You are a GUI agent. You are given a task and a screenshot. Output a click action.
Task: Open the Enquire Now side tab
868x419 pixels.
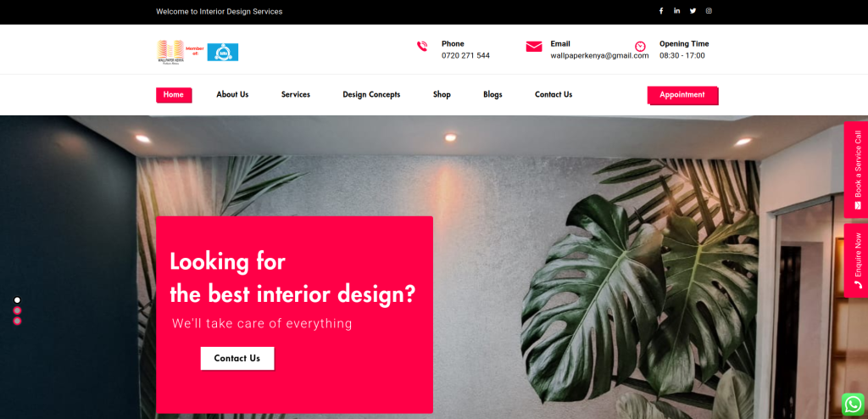(856, 260)
